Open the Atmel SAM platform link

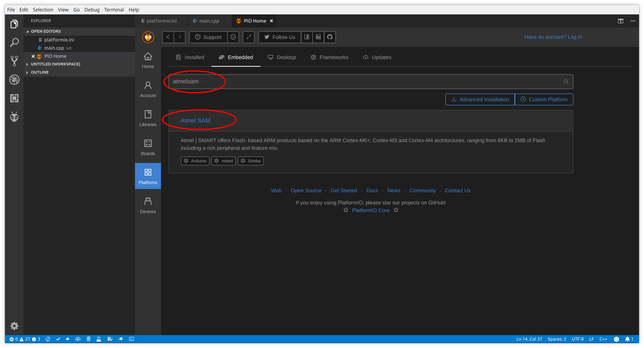point(195,120)
